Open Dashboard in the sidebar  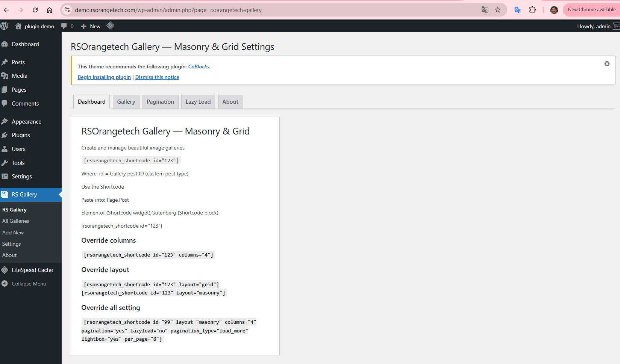(x=31, y=44)
